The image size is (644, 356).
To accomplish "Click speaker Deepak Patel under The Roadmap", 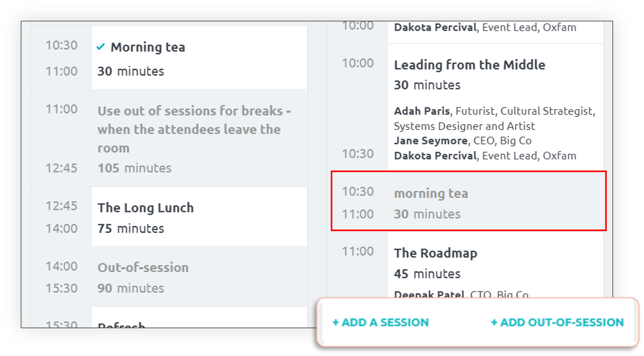I will pos(429,294).
